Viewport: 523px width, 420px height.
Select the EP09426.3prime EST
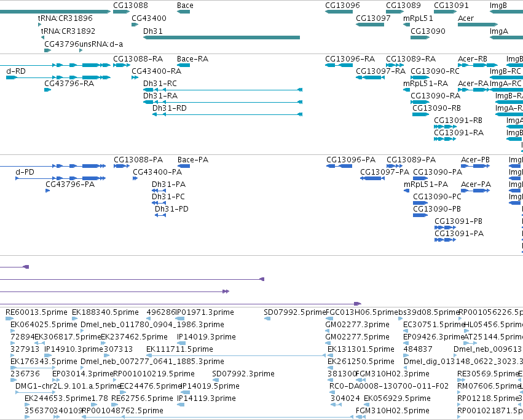(x=406, y=343)
